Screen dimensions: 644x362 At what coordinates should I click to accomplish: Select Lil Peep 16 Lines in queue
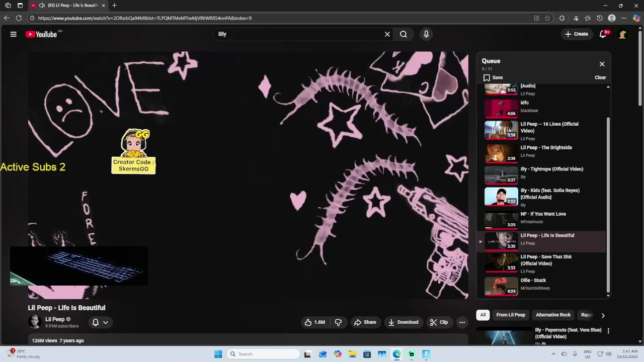[x=541, y=130]
